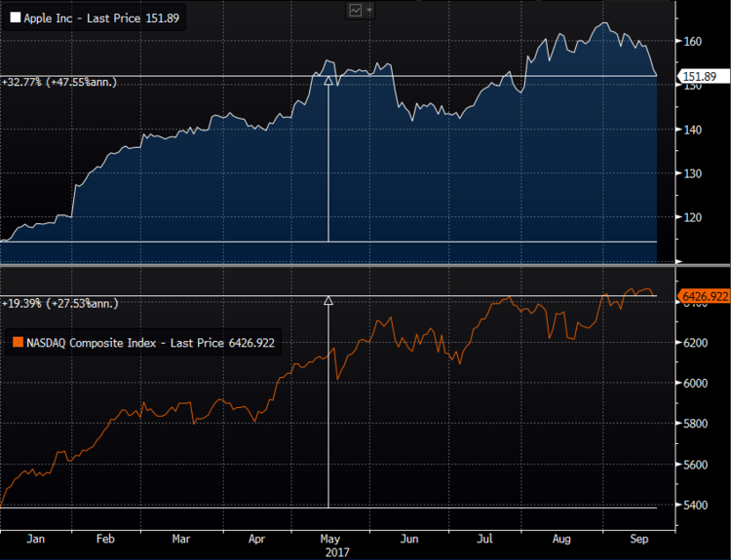Click arrow marker on Apple chart
This screenshot has height=560, width=731.
(328, 81)
